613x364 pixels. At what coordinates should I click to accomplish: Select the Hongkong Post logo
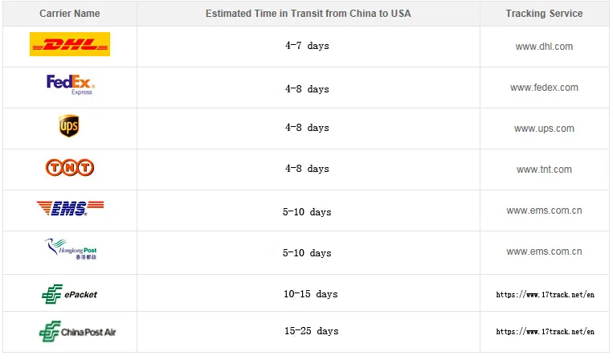click(x=71, y=249)
